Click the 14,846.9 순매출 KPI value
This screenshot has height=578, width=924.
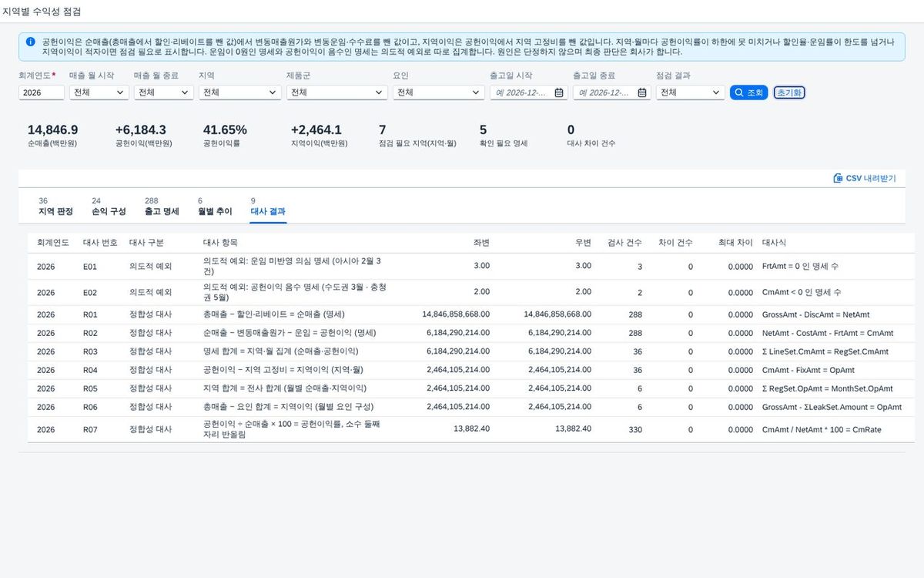(x=52, y=129)
